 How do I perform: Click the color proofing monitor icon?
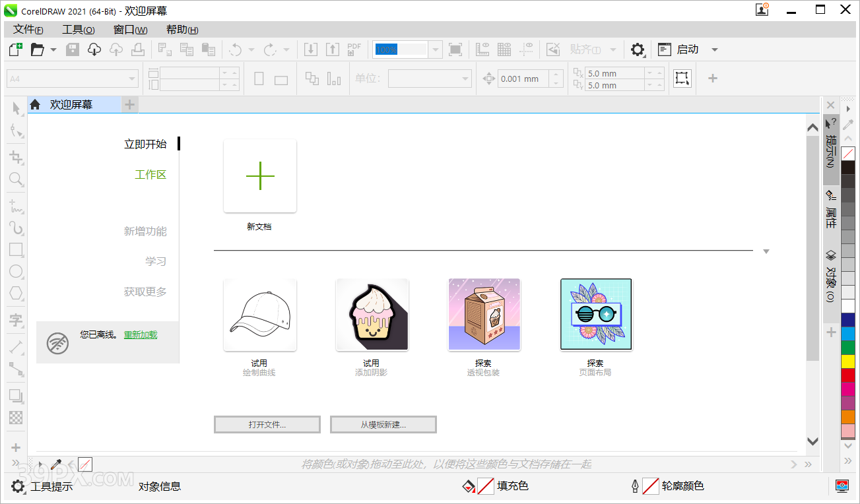click(x=842, y=486)
